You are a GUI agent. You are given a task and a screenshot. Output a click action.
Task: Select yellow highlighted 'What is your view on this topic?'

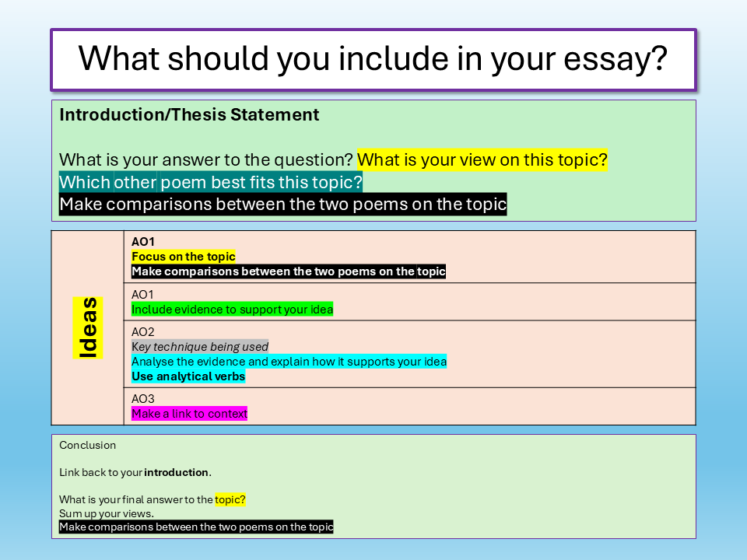[482, 160]
